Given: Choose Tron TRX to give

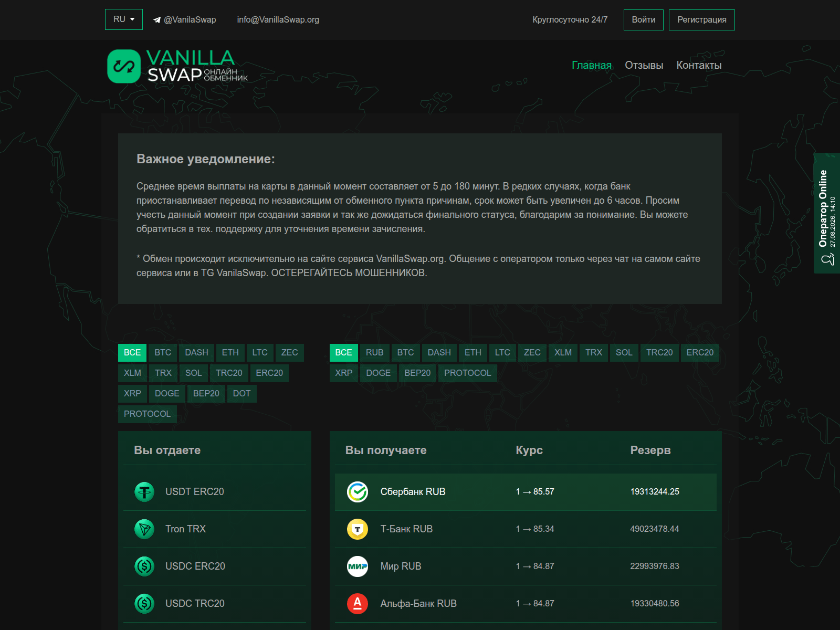Looking at the screenshot, I should [x=215, y=529].
